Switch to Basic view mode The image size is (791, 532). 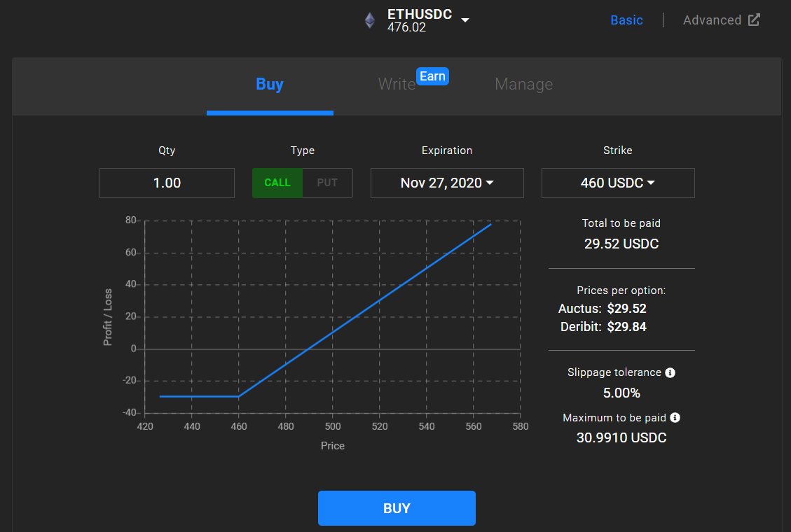626,20
